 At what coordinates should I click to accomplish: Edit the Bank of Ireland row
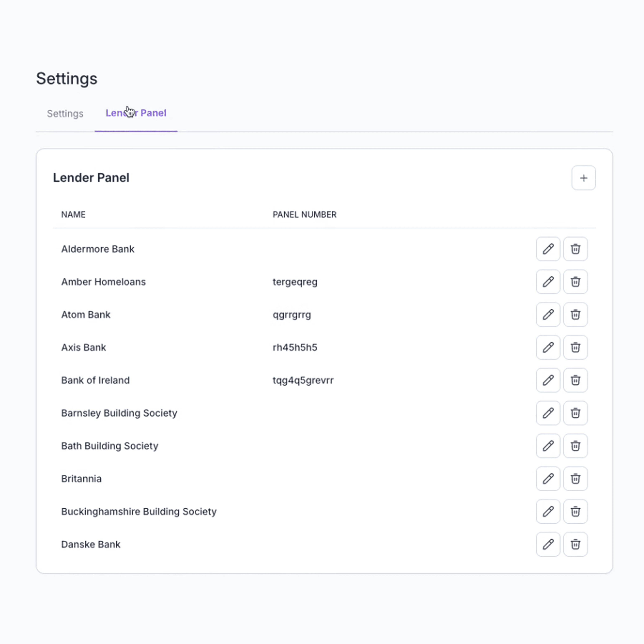[x=548, y=380]
